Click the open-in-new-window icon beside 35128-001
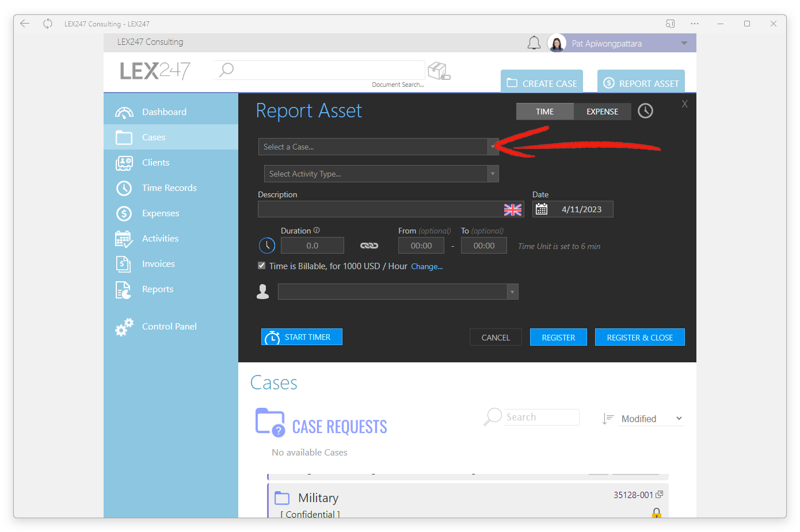The image size is (800, 532). tap(660, 494)
